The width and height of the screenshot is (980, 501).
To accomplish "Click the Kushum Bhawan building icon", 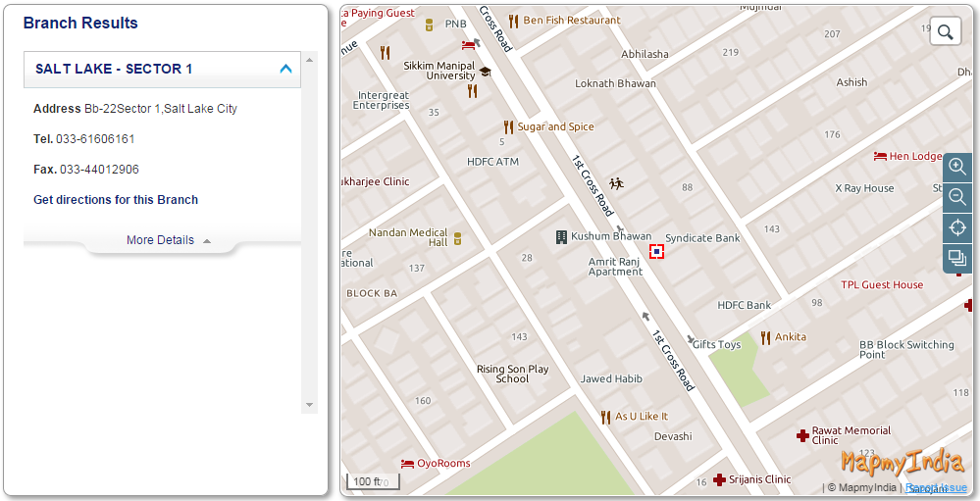I will click(561, 237).
